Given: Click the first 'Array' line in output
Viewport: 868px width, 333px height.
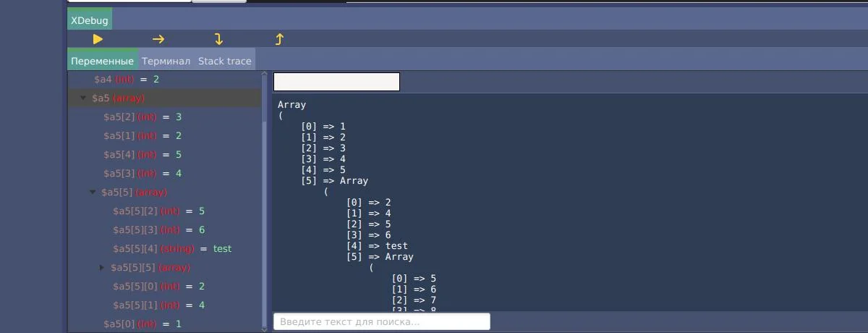Looking at the screenshot, I should pos(292,105).
